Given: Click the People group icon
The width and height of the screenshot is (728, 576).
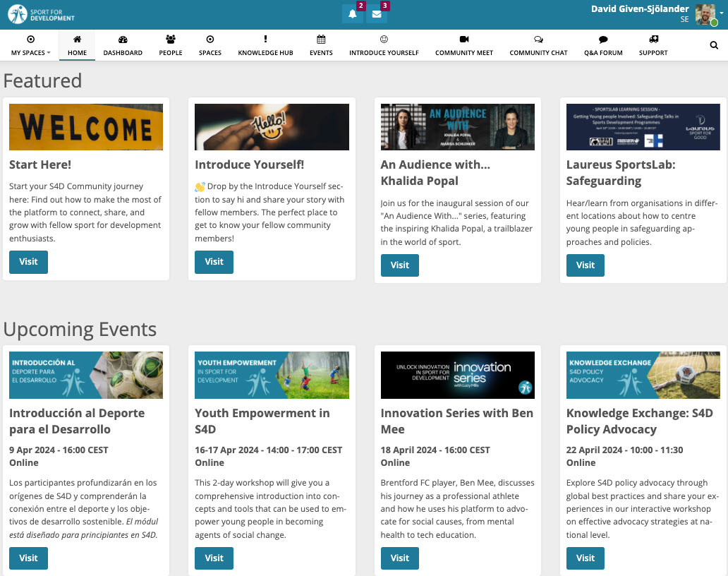Looking at the screenshot, I should (171, 39).
